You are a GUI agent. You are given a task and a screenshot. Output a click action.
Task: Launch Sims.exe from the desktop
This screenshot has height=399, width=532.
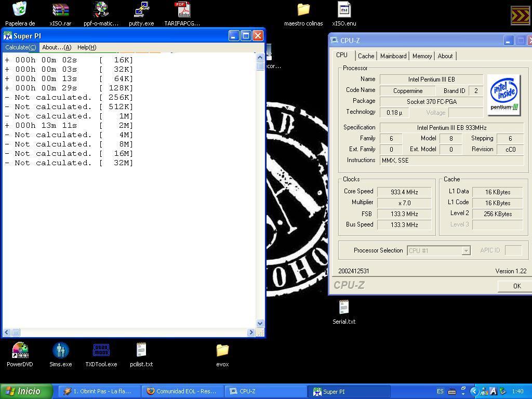click(x=60, y=351)
